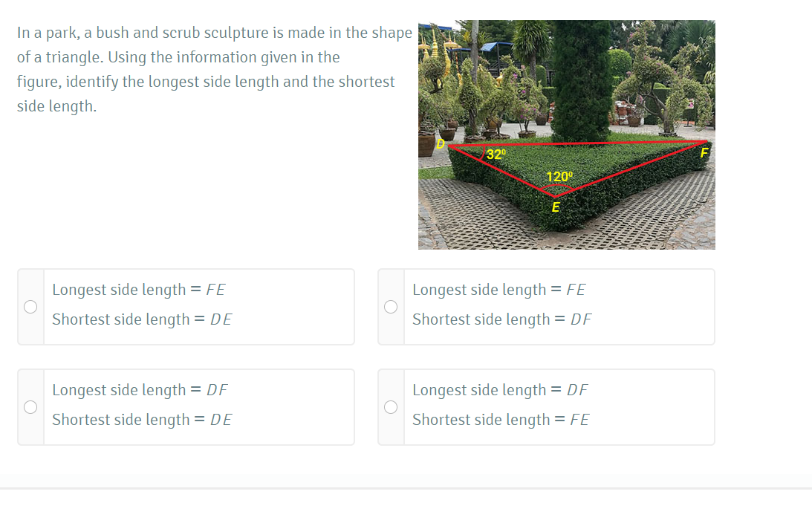This screenshot has width=812, height=526.
Task: Click 'Shortest side length = FE' answer text
Action: (x=501, y=420)
